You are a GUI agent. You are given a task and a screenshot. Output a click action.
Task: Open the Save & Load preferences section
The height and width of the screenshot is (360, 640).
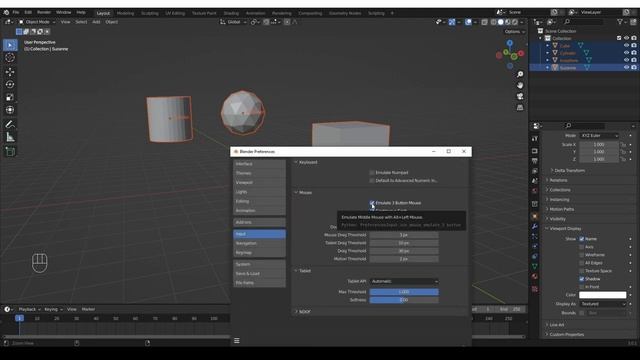[259, 273]
